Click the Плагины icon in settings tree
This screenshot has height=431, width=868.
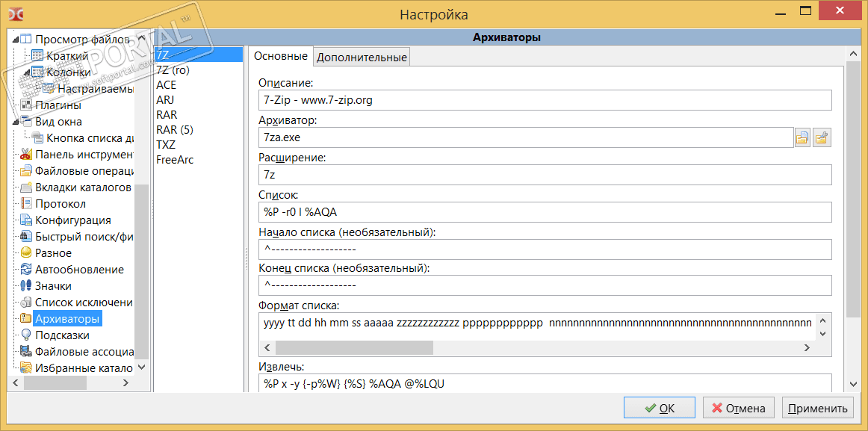click(x=26, y=105)
